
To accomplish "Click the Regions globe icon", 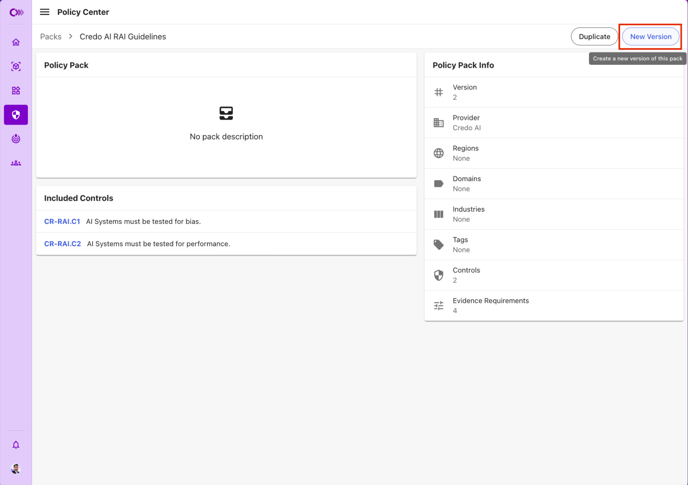I will [x=438, y=153].
